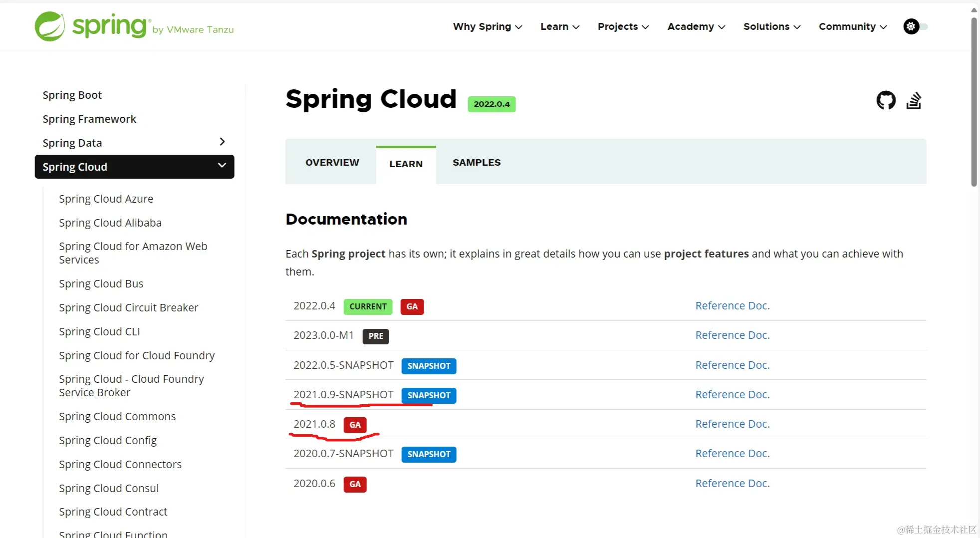Open Spring Cloud Connectors in sidebar
Image resolution: width=980 pixels, height=538 pixels.
pos(120,464)
